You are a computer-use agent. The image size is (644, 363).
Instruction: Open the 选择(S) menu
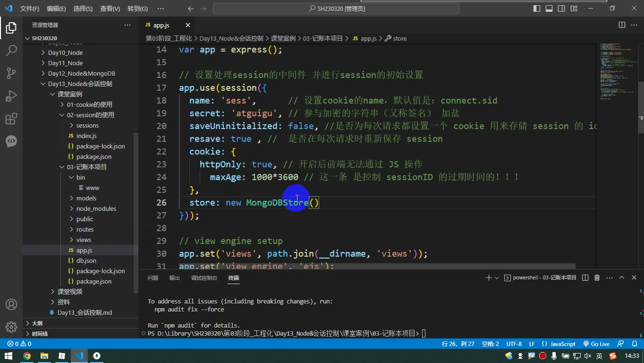click(x=83, y=9)
